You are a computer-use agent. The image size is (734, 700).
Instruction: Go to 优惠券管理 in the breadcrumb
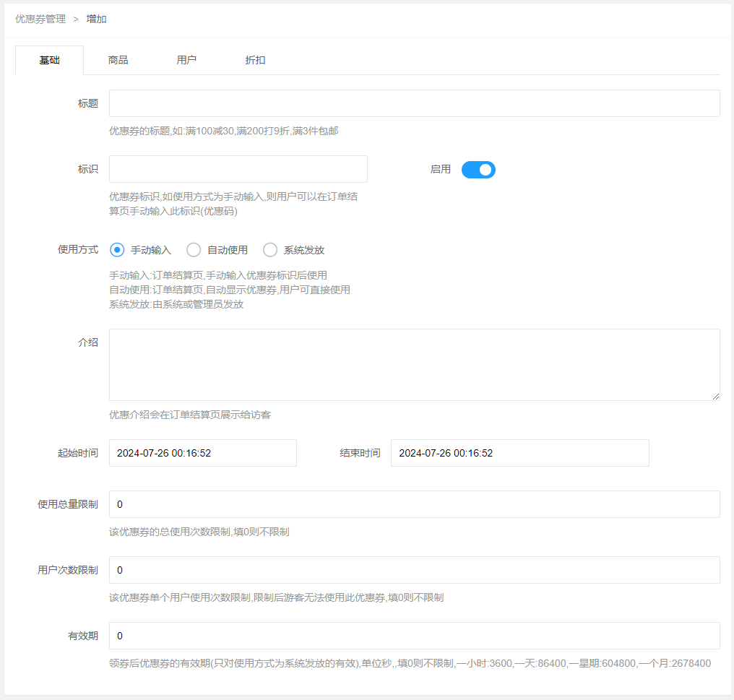pos(40,19)
